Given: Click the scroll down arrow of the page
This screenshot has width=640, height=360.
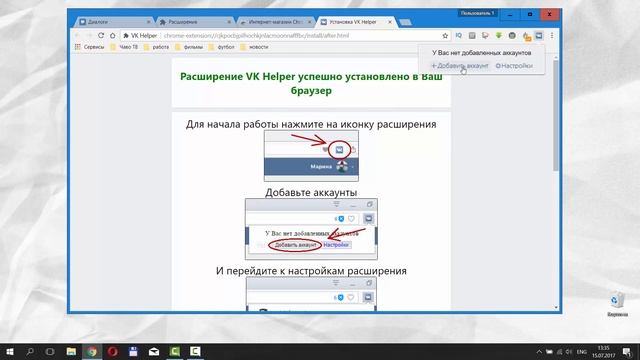Looking at the screenshot, I should (x=556, y=307).
